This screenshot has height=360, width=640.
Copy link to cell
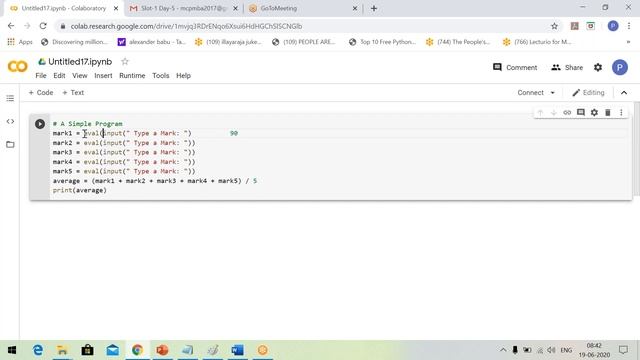point(567,113)
